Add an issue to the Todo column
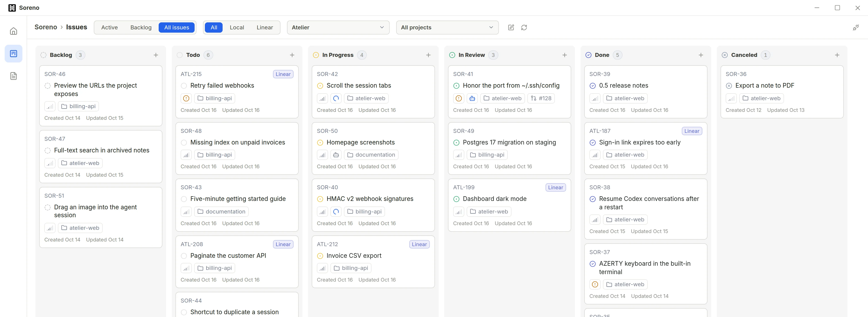The image size is (868, 317). tap(292, 55)
